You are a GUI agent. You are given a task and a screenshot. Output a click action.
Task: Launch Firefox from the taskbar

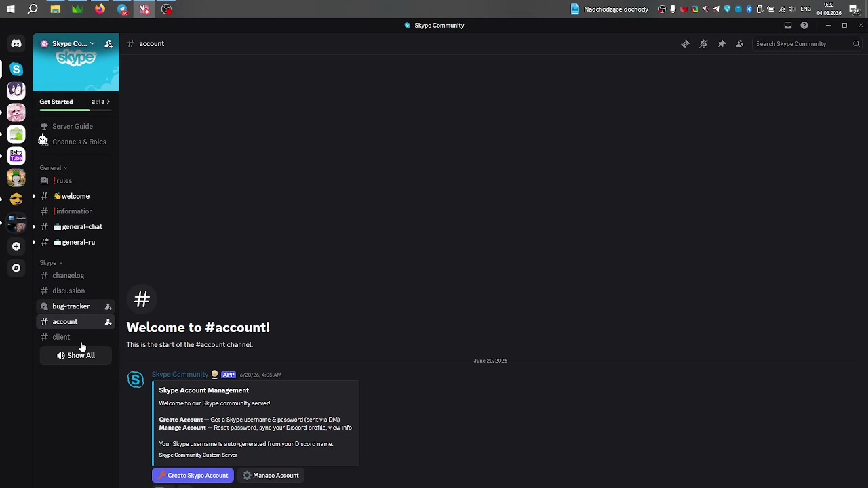tap(100, 9)
